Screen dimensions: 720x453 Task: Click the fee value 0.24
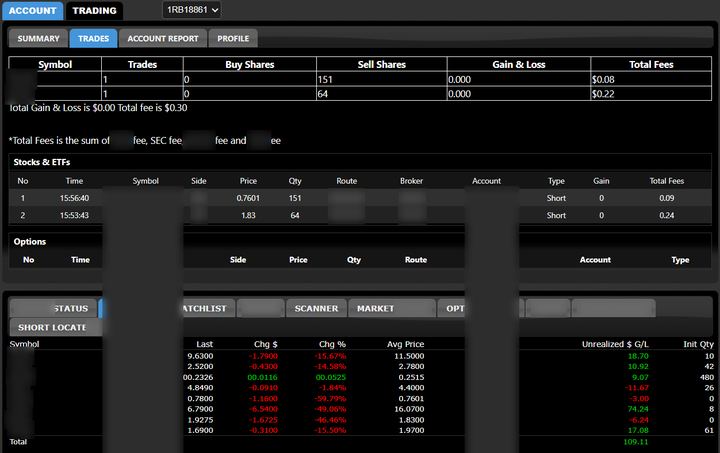[667, 215]
